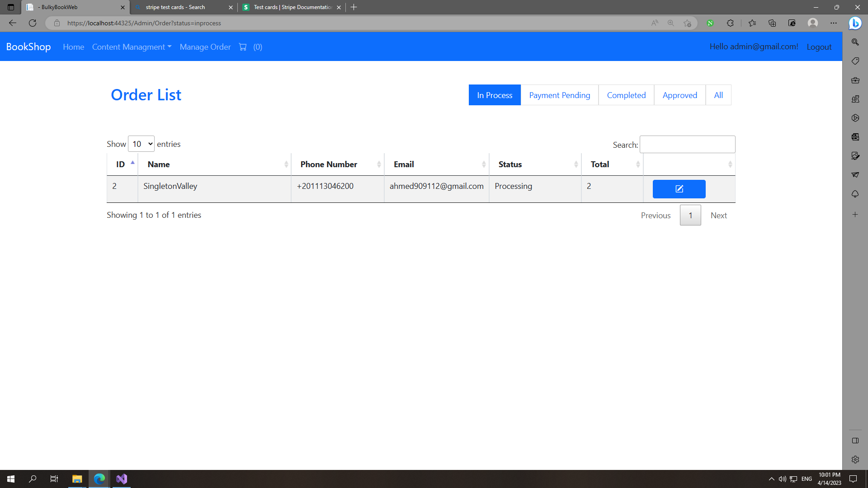Open the Shopping tag icon in the sidebar
Image resolution: width=868 pixels, height=488 pixels.
pos(855,61)
